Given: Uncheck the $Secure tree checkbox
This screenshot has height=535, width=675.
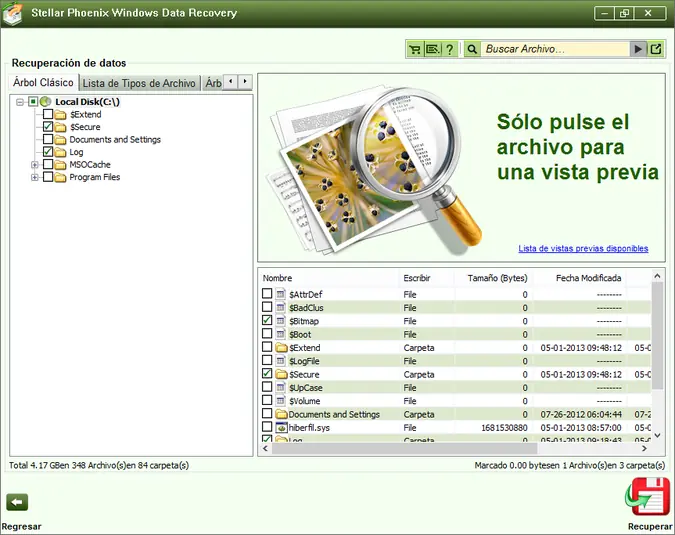Looking at the screenshot, I should point(48,127).
